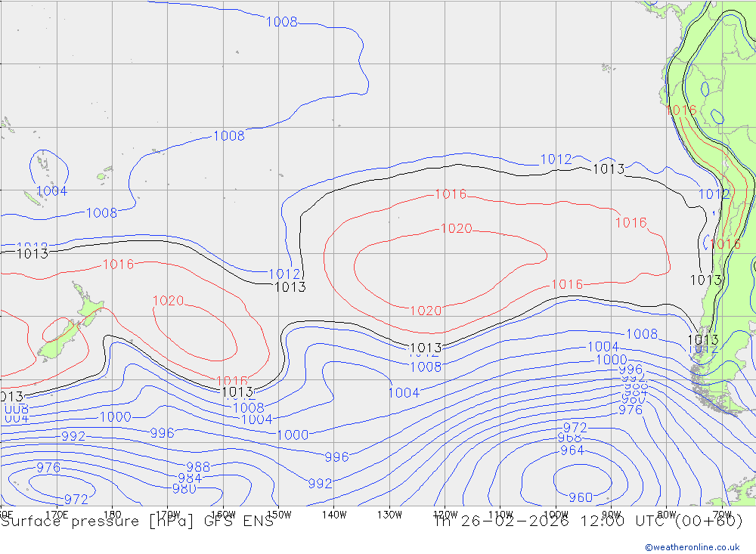Viewport: 756px width, 554px height.
Task: Click the red 1016 label over northern South America
Action: point(681,110)
